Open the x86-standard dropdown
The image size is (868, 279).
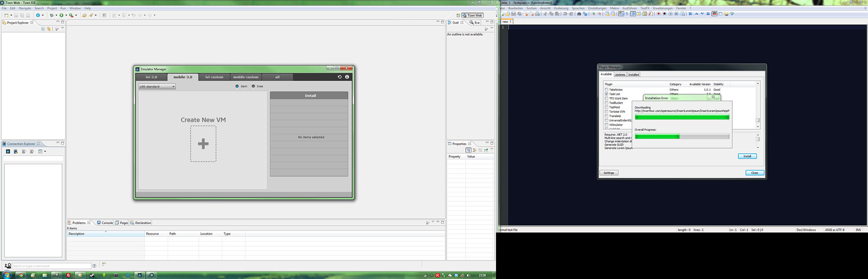[x=157, y=86]
